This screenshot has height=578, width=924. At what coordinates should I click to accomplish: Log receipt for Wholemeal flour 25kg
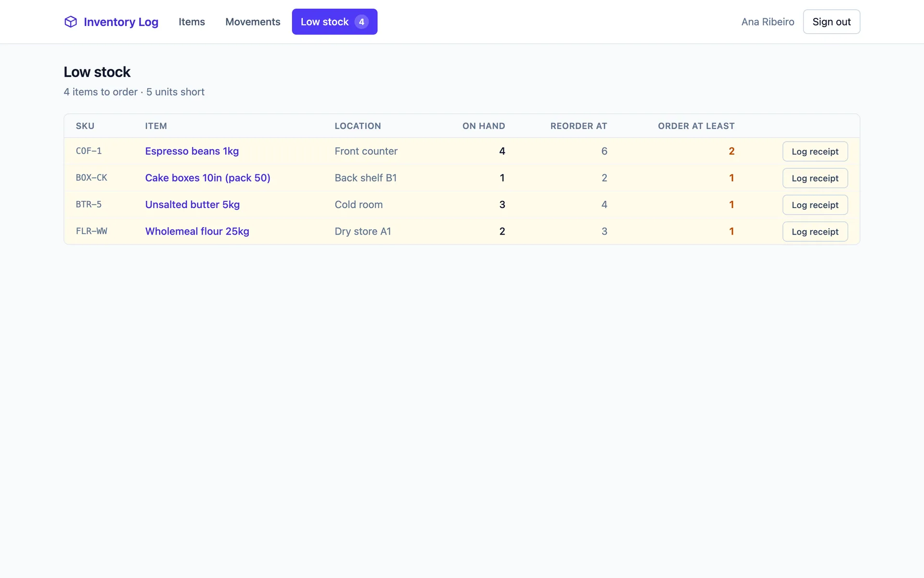(x=815, y=232)
